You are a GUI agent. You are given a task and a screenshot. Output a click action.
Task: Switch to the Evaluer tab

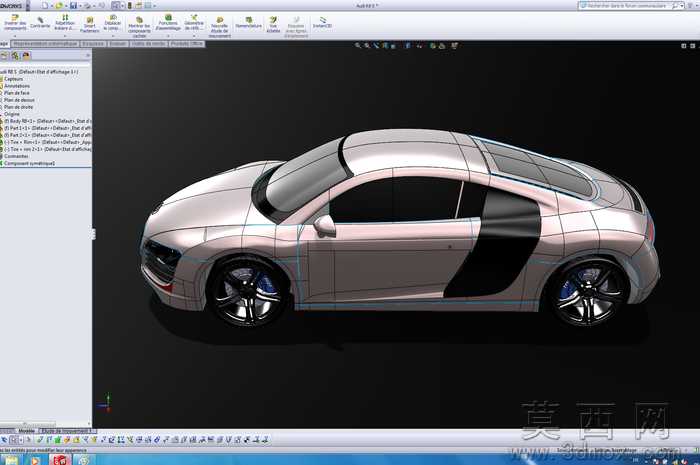pyautogui.click(x=118, y=44)
